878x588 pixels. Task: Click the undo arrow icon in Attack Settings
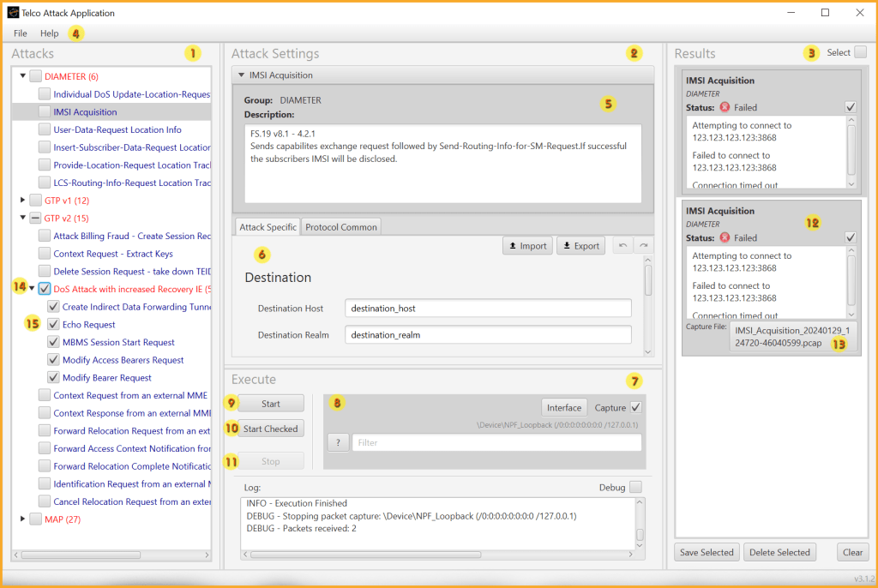coord(622,246)
